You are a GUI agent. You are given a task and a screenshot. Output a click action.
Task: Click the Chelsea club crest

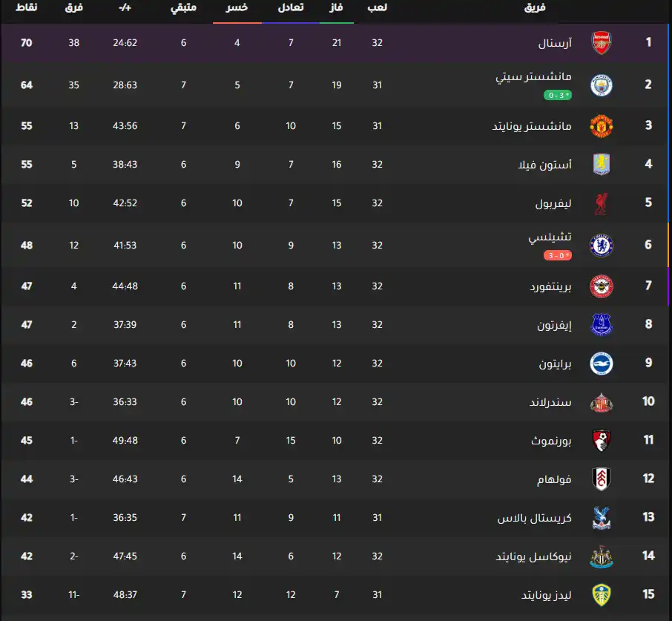(602, 245)
